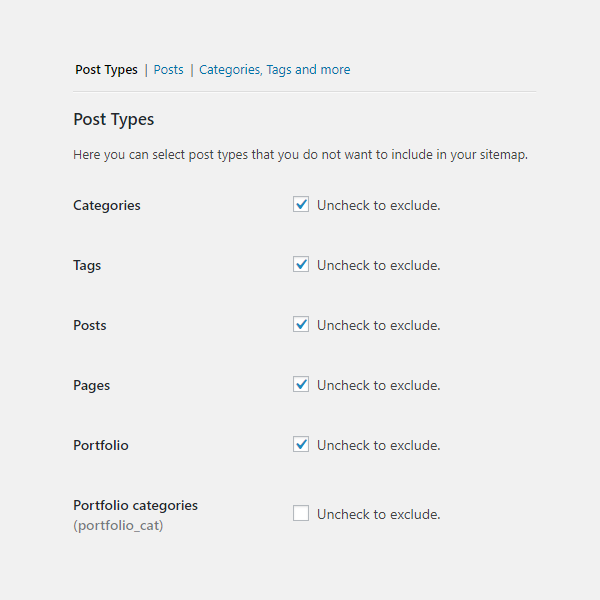Click the Post Types section heading

coord(114,120)
